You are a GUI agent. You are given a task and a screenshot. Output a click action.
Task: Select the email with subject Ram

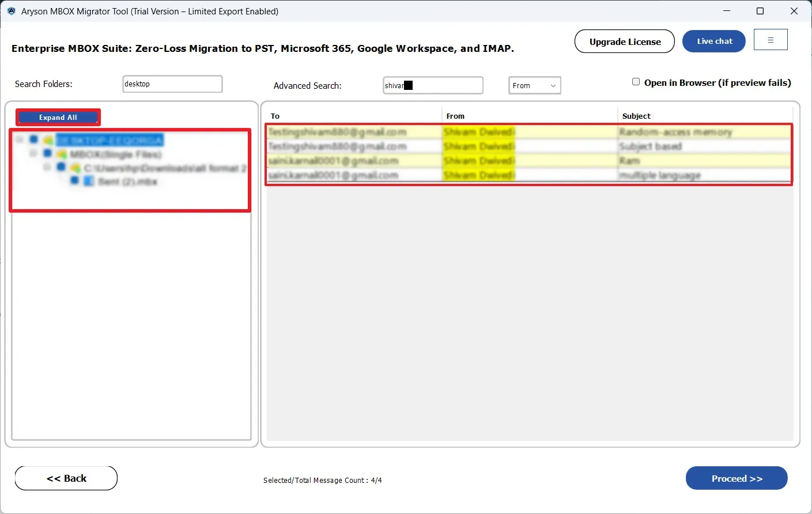630,161
